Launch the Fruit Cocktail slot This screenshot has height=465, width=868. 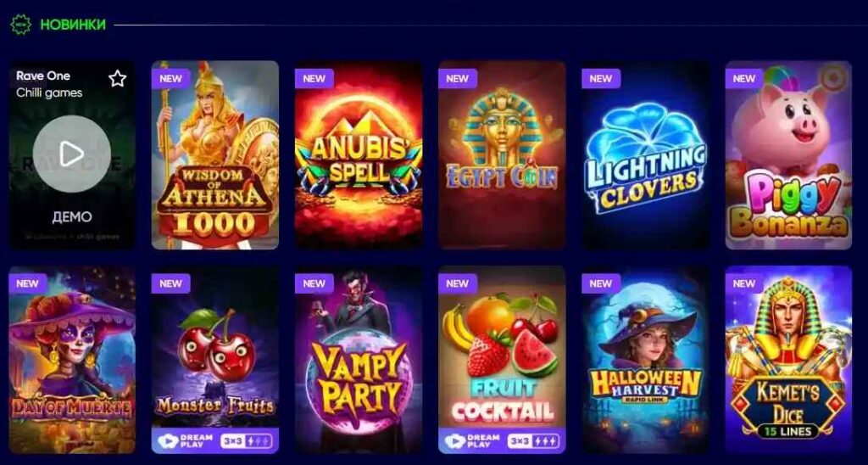point(502,360)
